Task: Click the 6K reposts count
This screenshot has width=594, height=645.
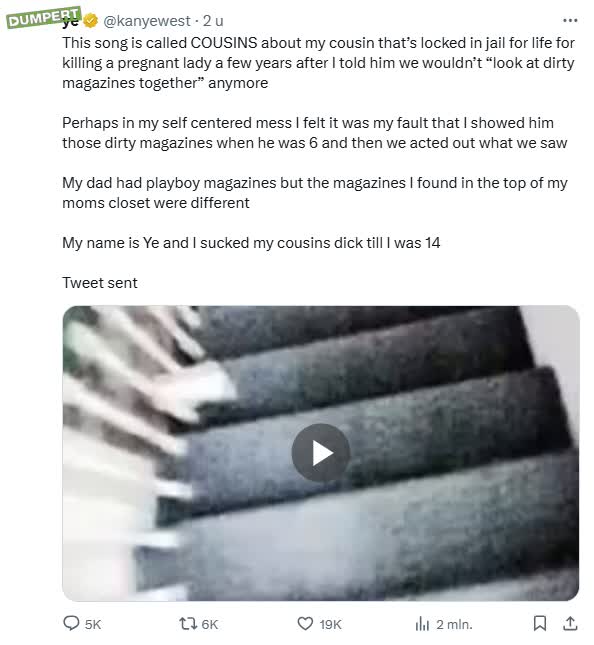Action: coord(210,624)
